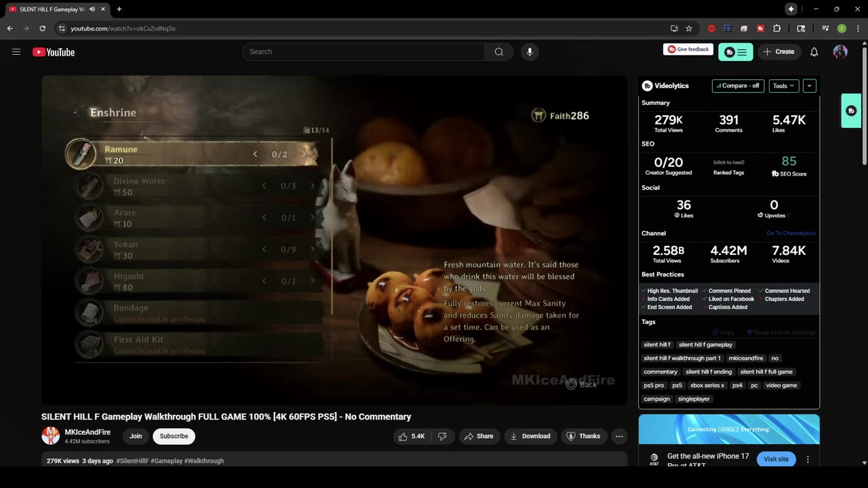Click the video player frame

point(334,240)
